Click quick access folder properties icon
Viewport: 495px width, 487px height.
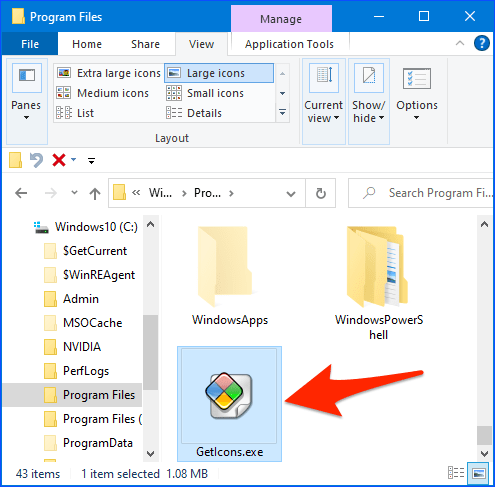click(x=15, y=160)
